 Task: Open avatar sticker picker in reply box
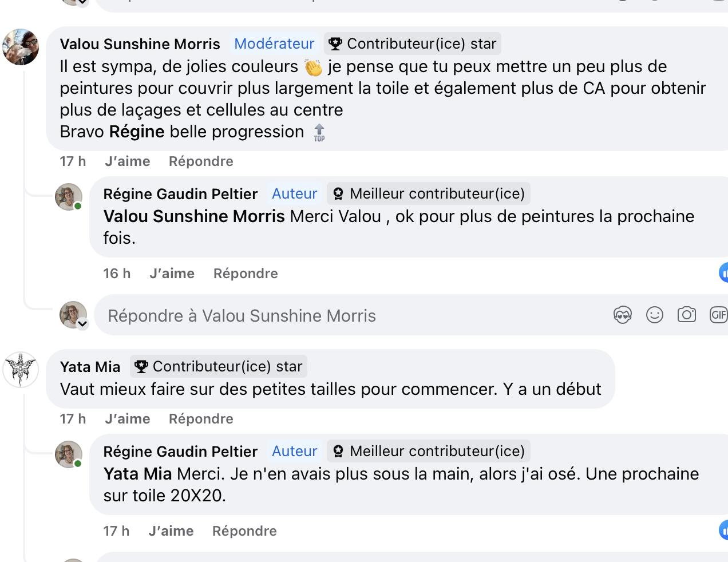(623, 315)
